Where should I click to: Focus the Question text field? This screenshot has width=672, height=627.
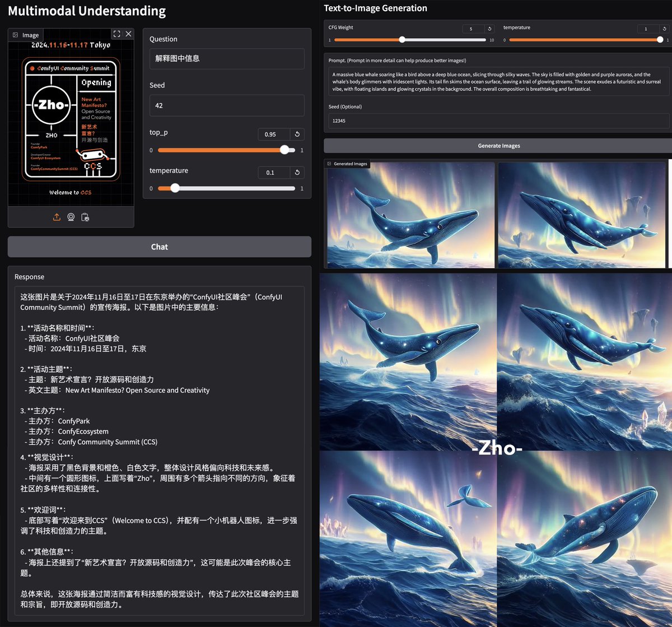point(227,58)
